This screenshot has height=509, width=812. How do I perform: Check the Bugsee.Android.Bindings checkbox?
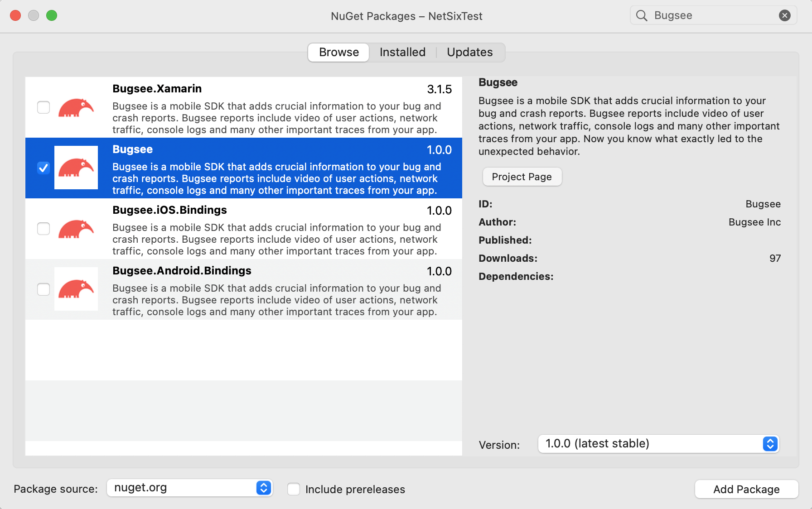click(x=43, y=289)
